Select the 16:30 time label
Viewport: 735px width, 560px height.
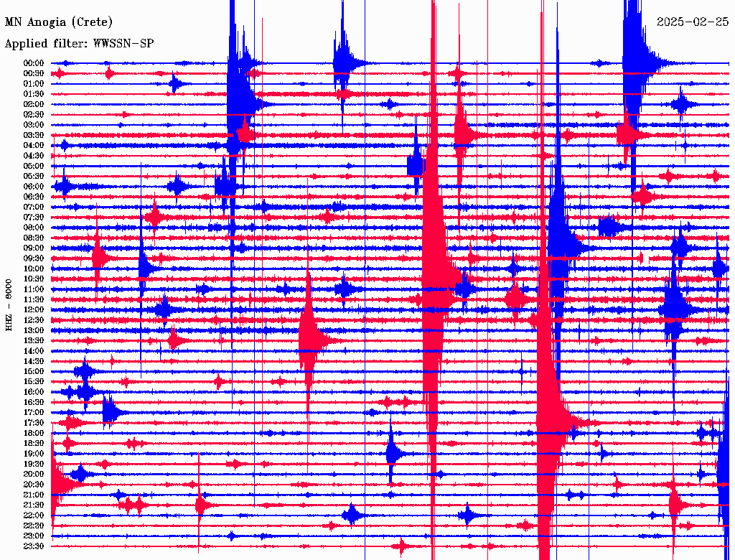[33, 403]
